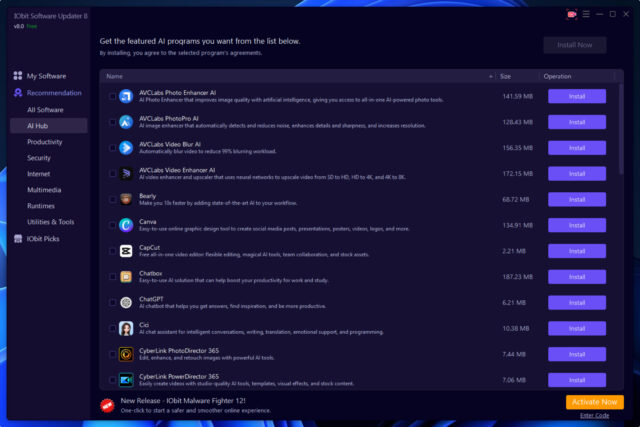This screenshot has height=427, width=640.
Task: Install ChatGPT
Action: coord(577,302)
